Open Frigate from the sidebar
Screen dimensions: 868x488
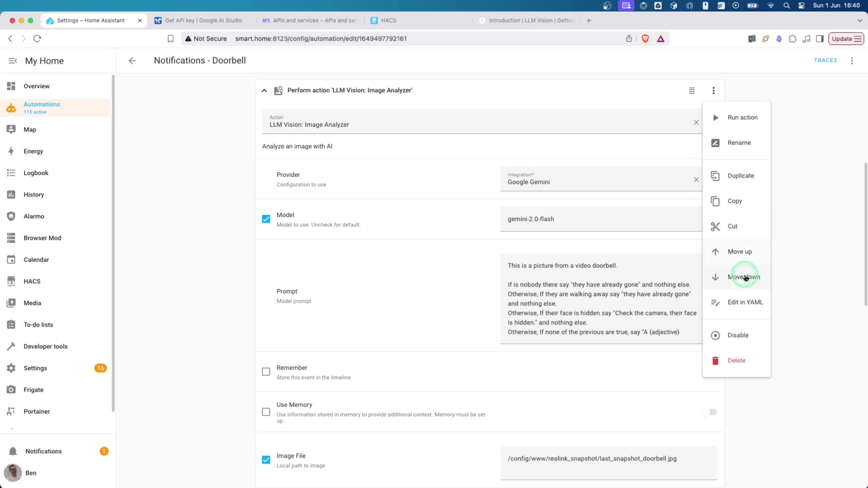click(33, 389)
